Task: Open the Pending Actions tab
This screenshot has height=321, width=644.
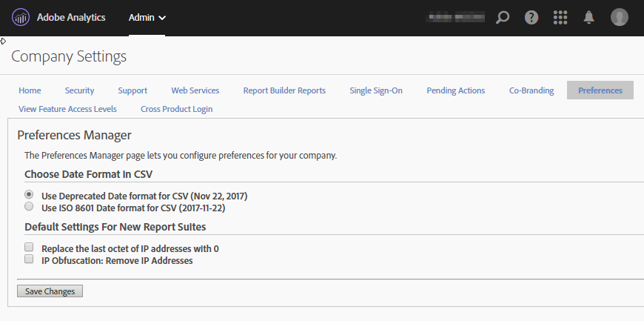Action: [455, 90]
